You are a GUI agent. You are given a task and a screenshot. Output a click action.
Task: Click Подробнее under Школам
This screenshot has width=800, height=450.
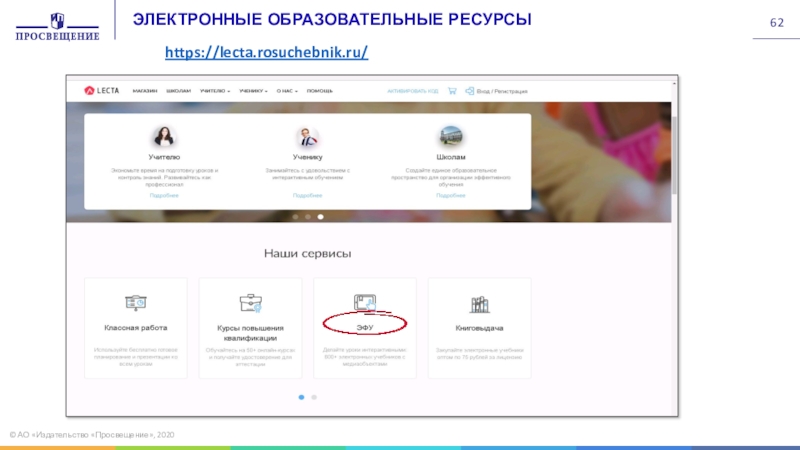tap(451, 195)
